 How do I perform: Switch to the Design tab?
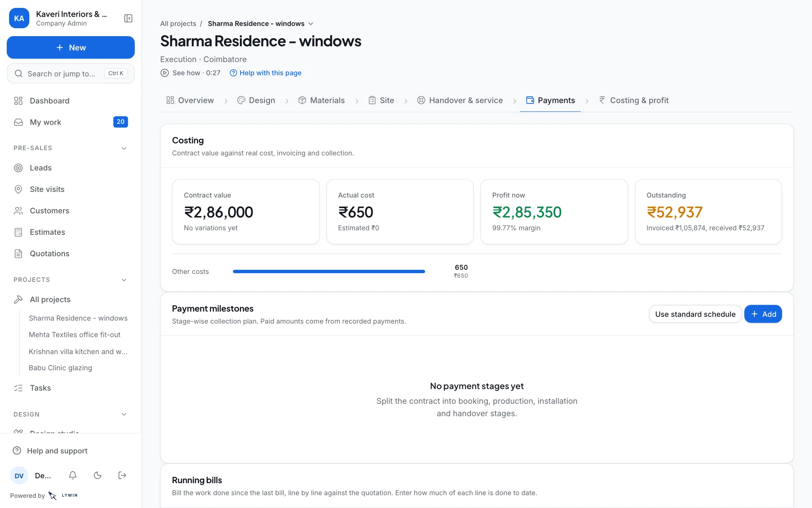pos(256,100)
